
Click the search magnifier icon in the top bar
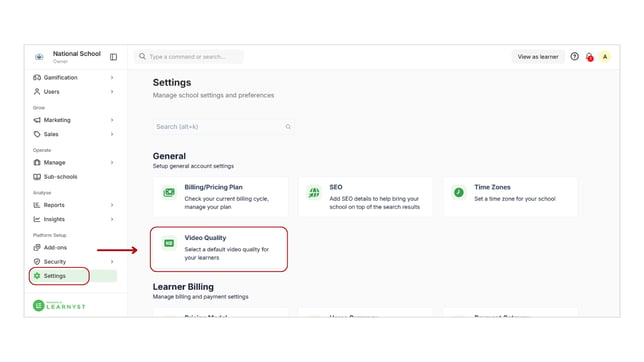(142, 56)
